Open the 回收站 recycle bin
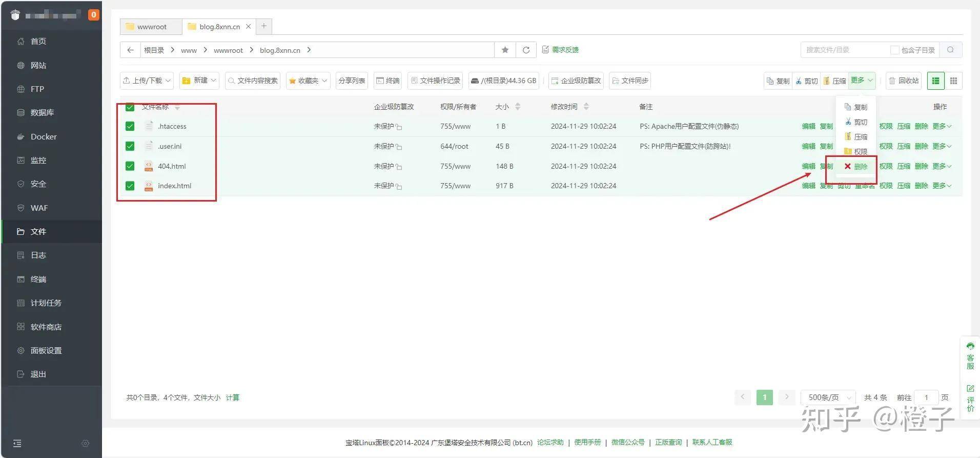This screenshot has width=980, height=458. tap(904, 81)
